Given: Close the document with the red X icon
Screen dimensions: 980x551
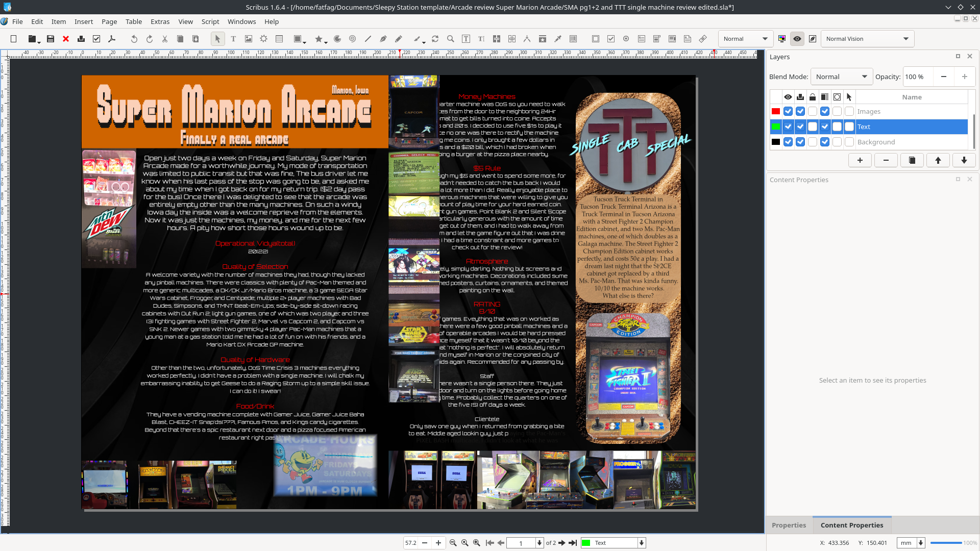Looking at the screenshot, I should click(65, 39).
